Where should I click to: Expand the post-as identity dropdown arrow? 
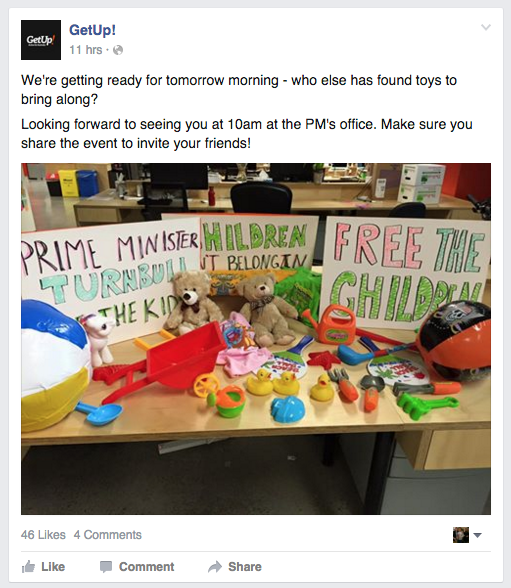477,535
